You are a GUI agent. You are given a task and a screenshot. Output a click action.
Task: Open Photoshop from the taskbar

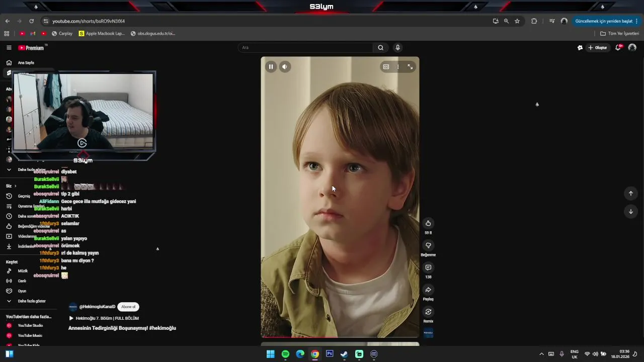point(330,354)
